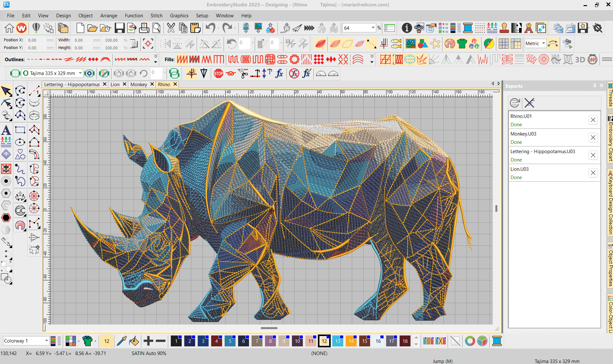
Task: Open the zoom percentage dropdown
Action: coord(373,28)
